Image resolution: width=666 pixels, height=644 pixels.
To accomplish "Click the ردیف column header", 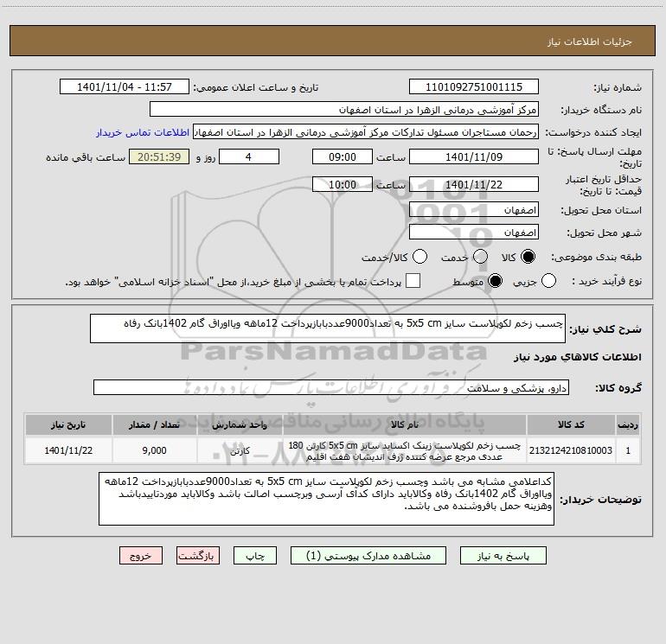I will click(628, 424).
